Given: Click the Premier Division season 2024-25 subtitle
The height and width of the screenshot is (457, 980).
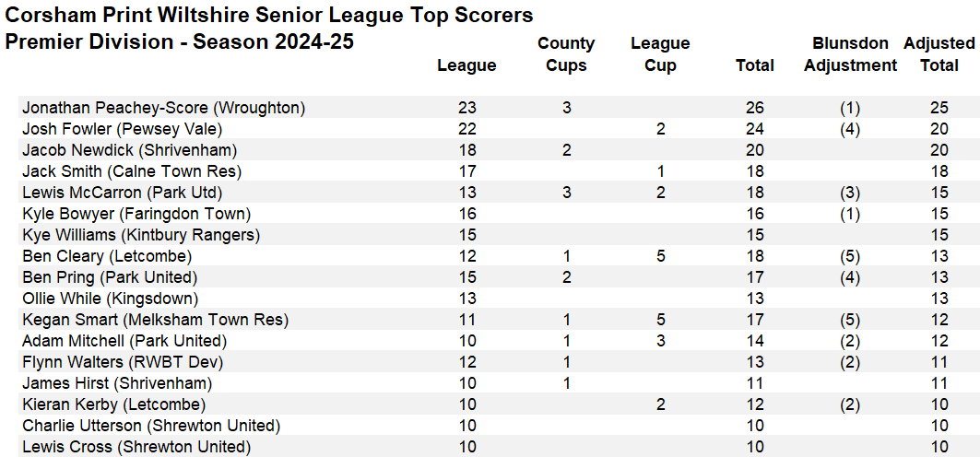Looking at the screenshot, I should point(180,42).
